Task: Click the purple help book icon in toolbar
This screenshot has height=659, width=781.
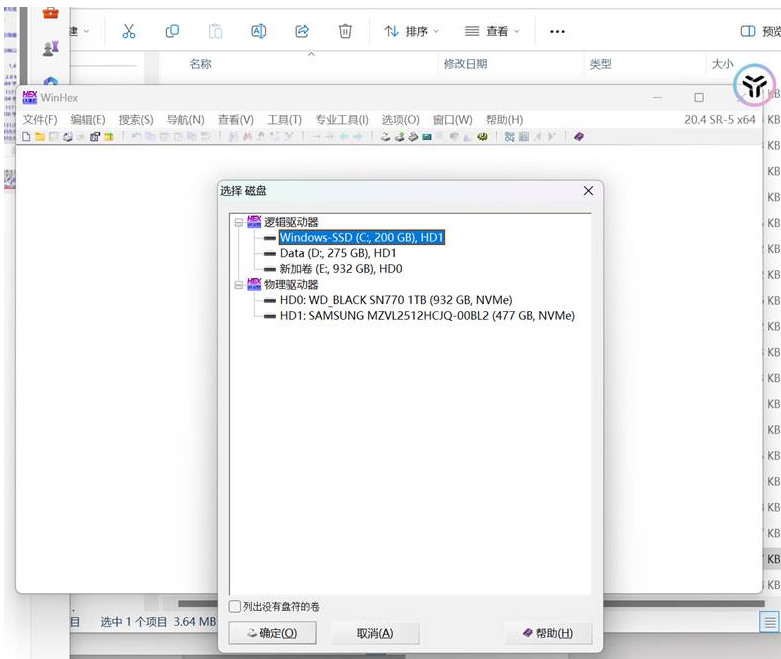Action: tap(578, 137)
